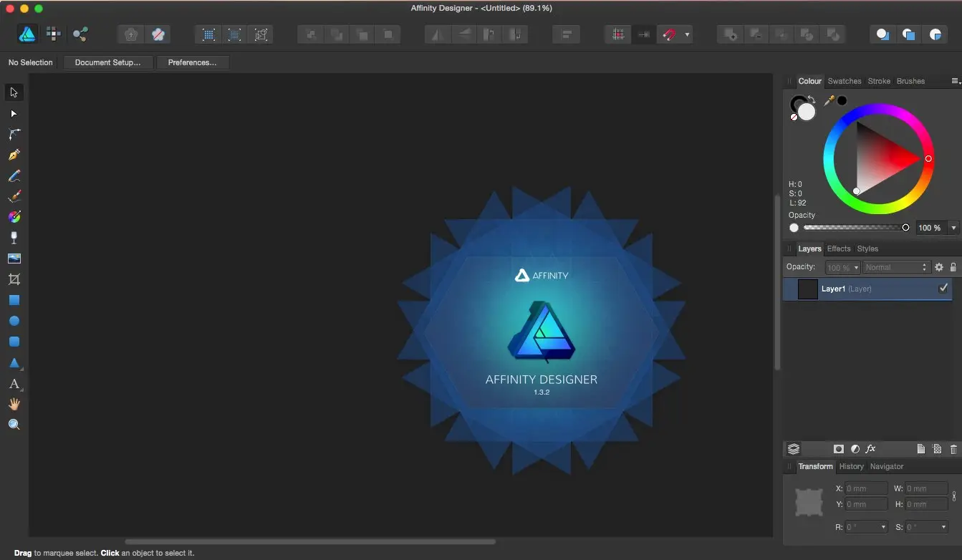This screenshot has width=962, height=560.
Task: Switch to the Draw Persona
Action: coord(27,34)
